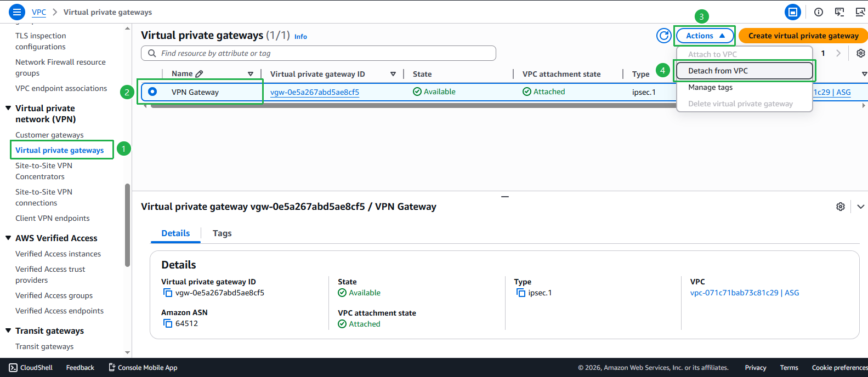Open VPC endpoint associations in sidebar
The image size is (868, 377).
61,88
